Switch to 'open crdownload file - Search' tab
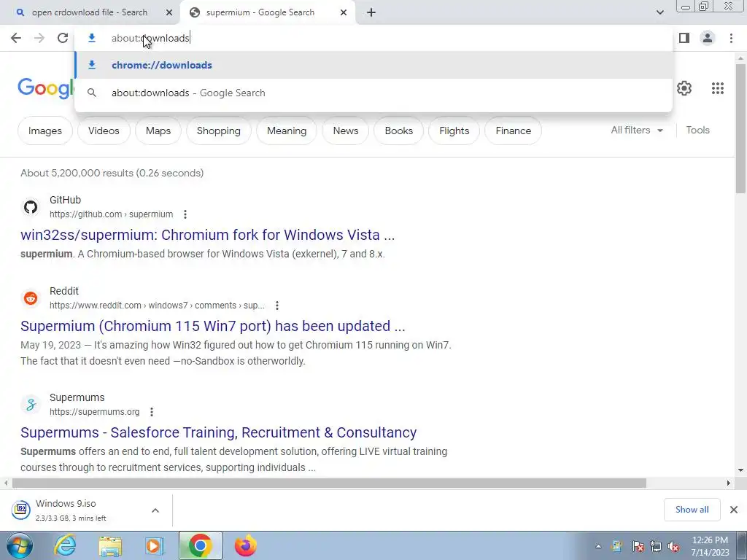Screen dimensions: 747x560 [x=90, y=12]
